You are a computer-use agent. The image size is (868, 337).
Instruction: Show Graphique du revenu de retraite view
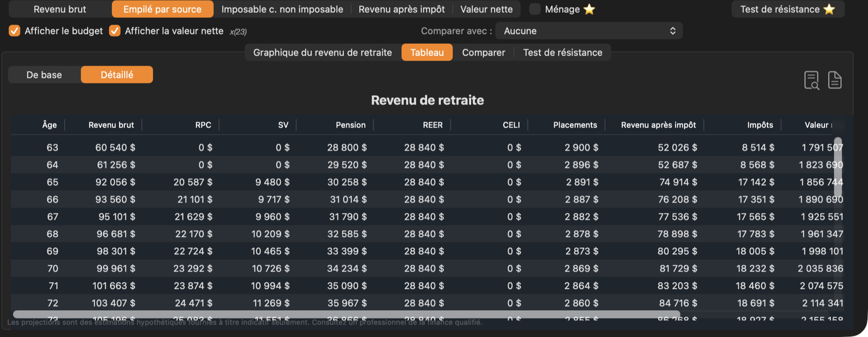point(323,52)
